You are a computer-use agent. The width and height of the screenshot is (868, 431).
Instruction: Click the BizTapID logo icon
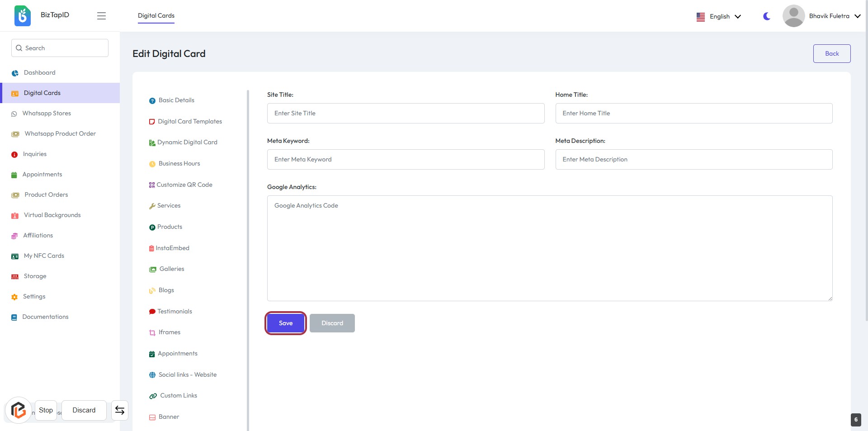pyautogui.click(x=23, y=16)
